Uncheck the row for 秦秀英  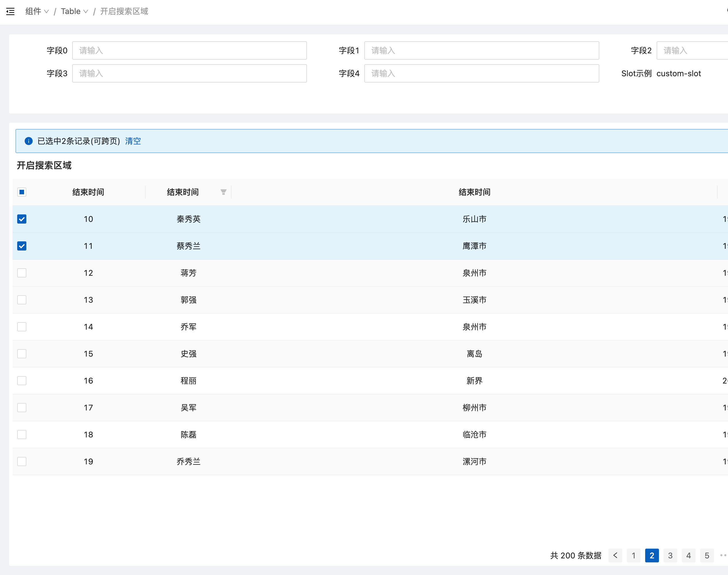click(21, 219)
